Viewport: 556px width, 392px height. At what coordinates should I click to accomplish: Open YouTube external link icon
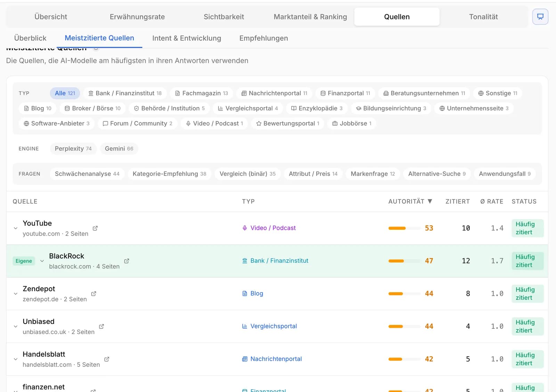click(95, 228)
